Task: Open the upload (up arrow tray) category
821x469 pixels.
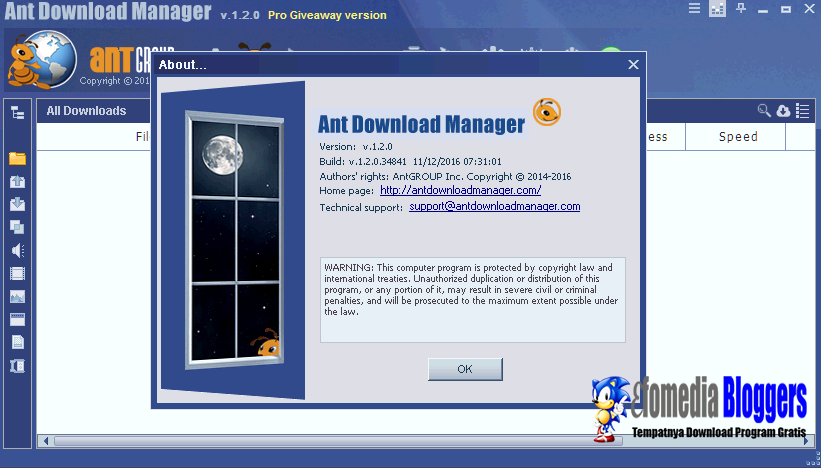Action: tap(17, 182)
